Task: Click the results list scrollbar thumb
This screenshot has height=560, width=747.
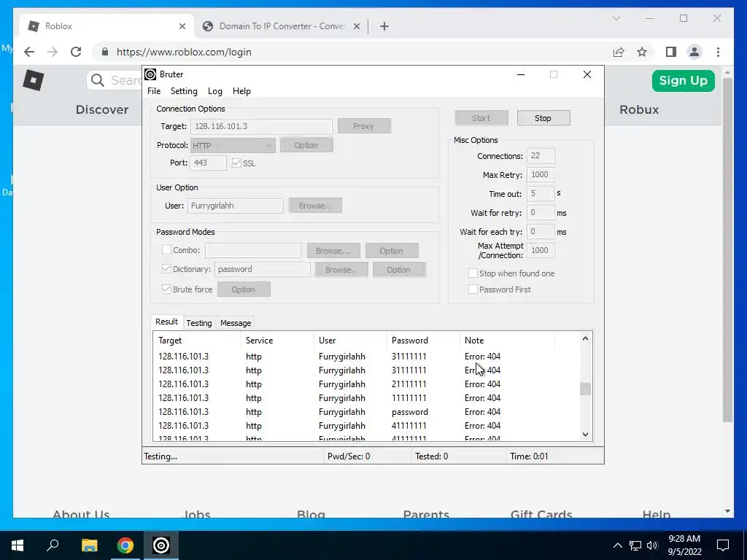Action: 585,389
